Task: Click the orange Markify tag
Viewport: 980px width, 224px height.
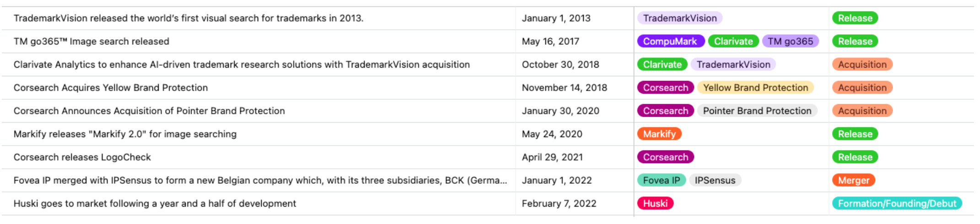Action: [659, 134]
